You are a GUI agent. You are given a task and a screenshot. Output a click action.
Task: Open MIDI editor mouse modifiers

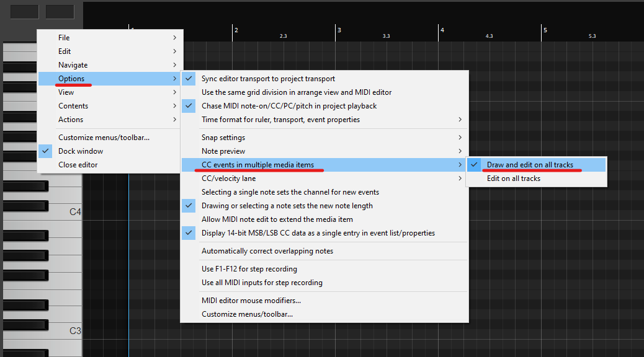coord(324,301)
